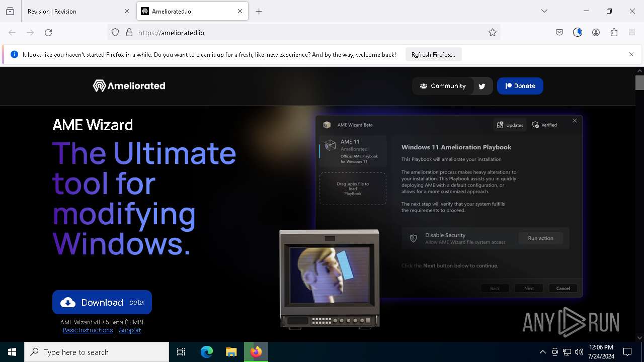Image resolution: width=644 pixels, height=362 pixels.
Task: Launch Microsoft Edge from the taskbar
Action: 207,352
